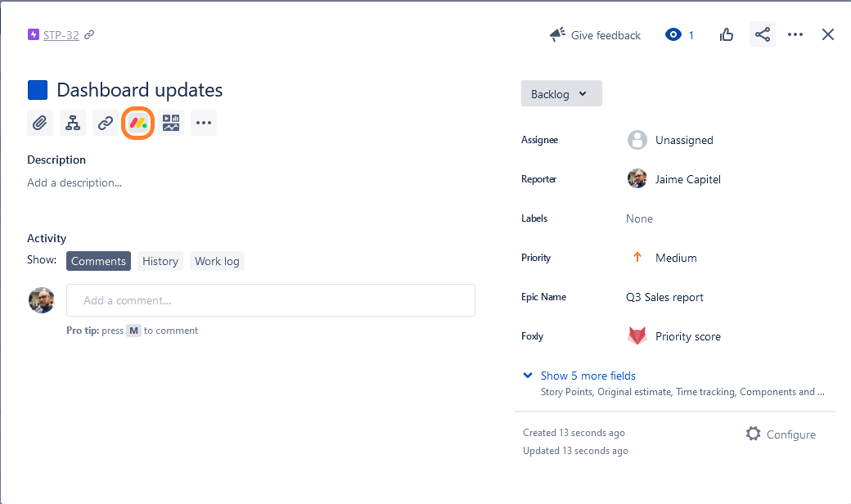Click the Show more fields chevron
Image resolution: width=851 pixels, height=504 pixels.
coord(528,376)
